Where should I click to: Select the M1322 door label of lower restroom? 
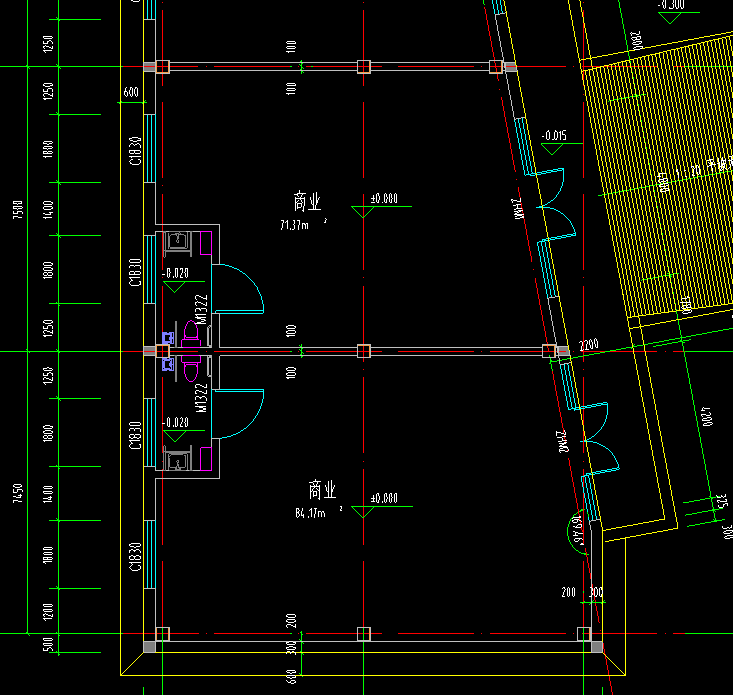pyautogui.click(x=201, y=398)
